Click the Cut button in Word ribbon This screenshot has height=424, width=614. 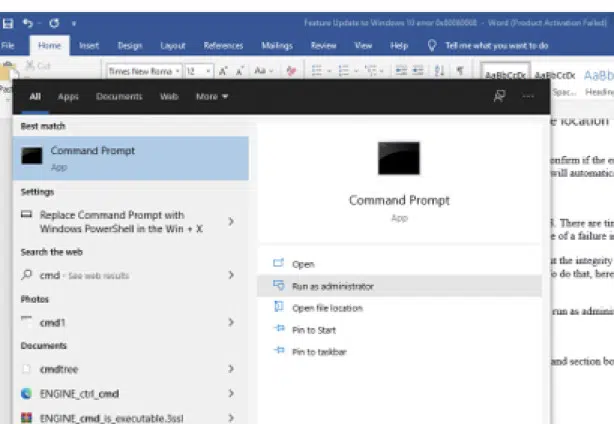tap(38, 66)
